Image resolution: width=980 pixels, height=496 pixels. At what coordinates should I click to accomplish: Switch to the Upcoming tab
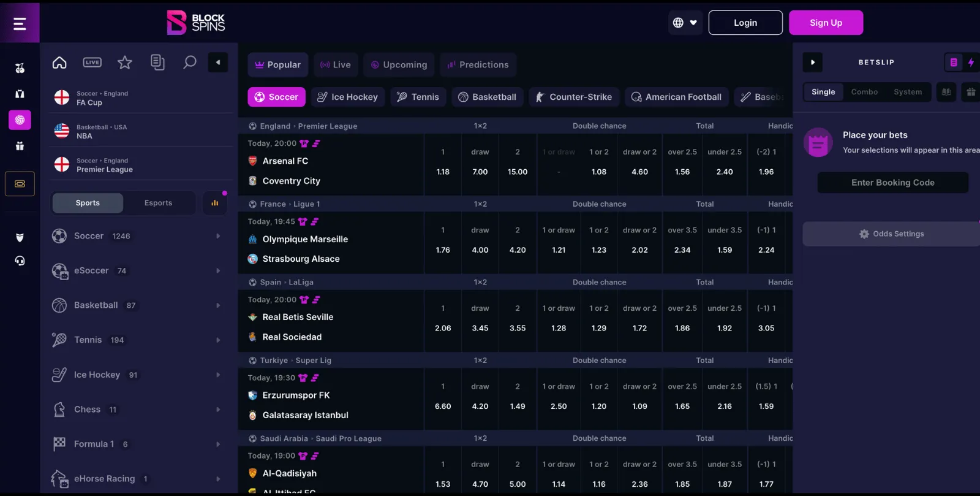tap(399, 65)
